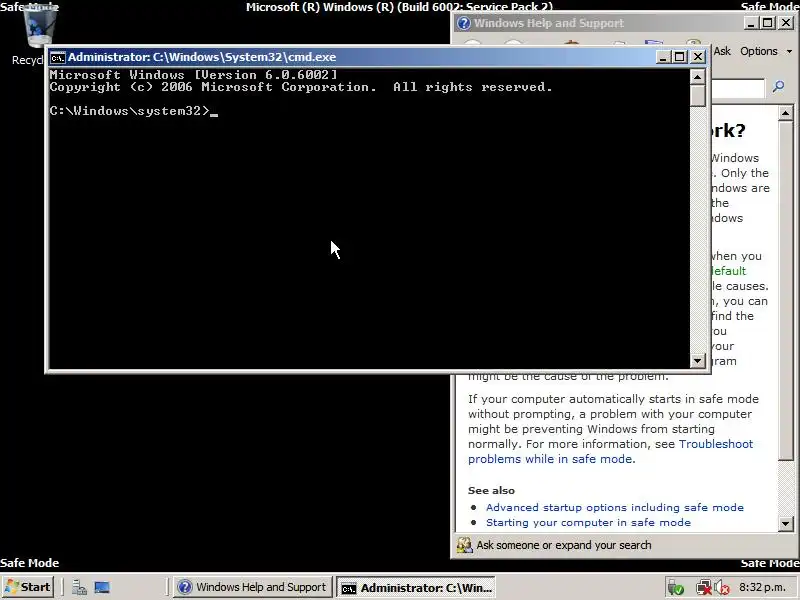Click the Help window scroll up arrow
This screenshot has height=600, width=800.
(x=786, y=113)
